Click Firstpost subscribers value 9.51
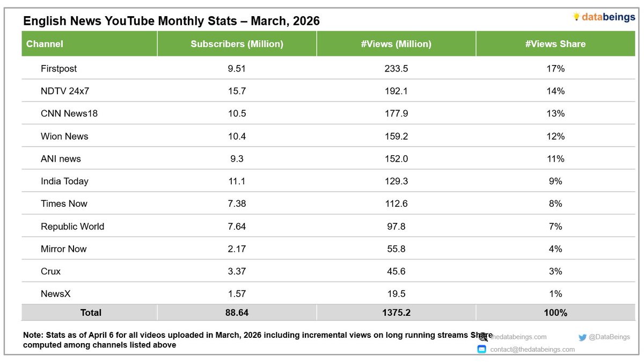 click(x=237, y=69)
